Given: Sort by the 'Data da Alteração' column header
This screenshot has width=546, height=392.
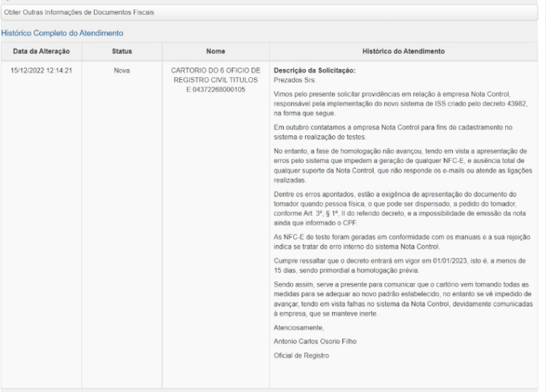Looking at the screenshot, I should [41, 52].
